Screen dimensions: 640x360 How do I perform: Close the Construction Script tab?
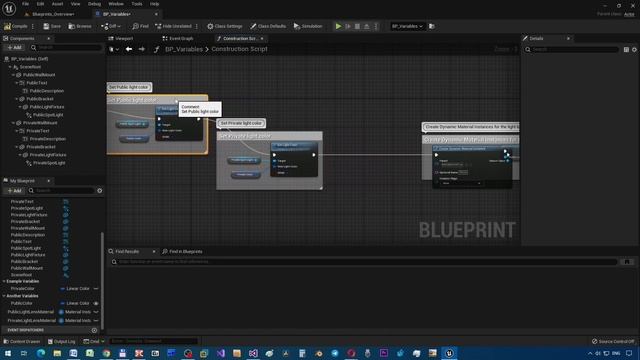[262, 38]
